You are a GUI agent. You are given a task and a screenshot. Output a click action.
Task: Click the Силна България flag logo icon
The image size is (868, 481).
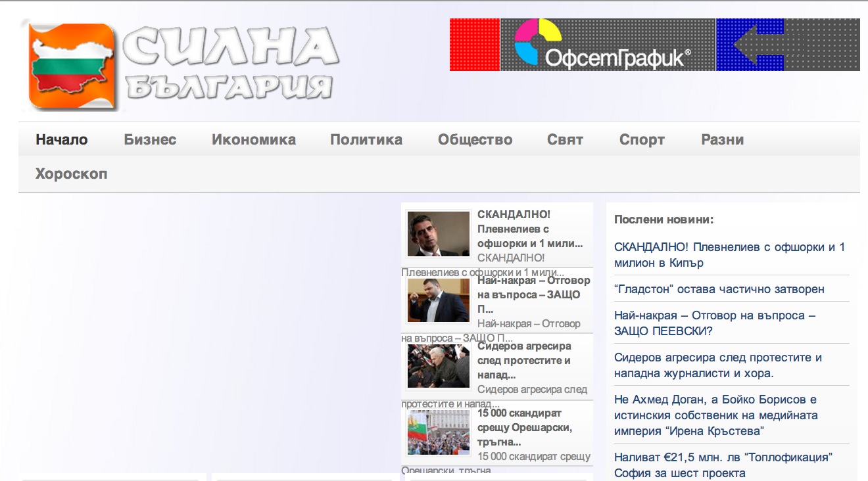(x=72, y=66)
